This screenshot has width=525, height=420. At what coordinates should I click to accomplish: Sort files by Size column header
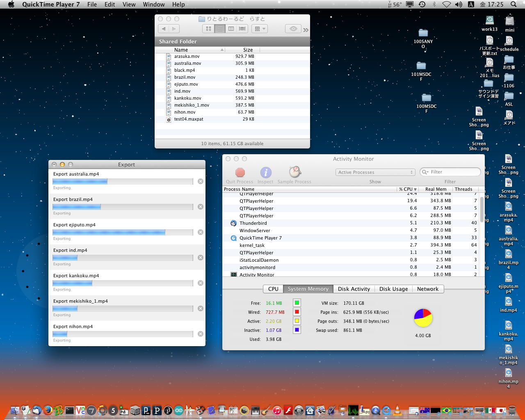(248, 50)
